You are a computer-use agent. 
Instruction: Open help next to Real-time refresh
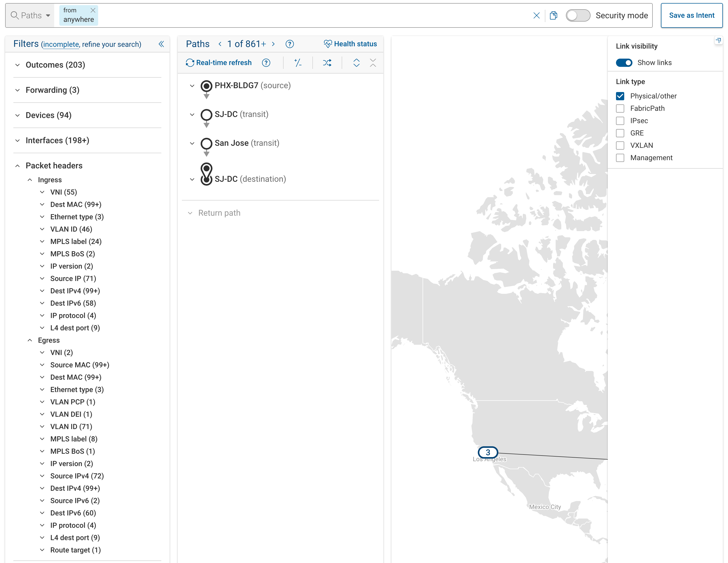tap(266, 63)
